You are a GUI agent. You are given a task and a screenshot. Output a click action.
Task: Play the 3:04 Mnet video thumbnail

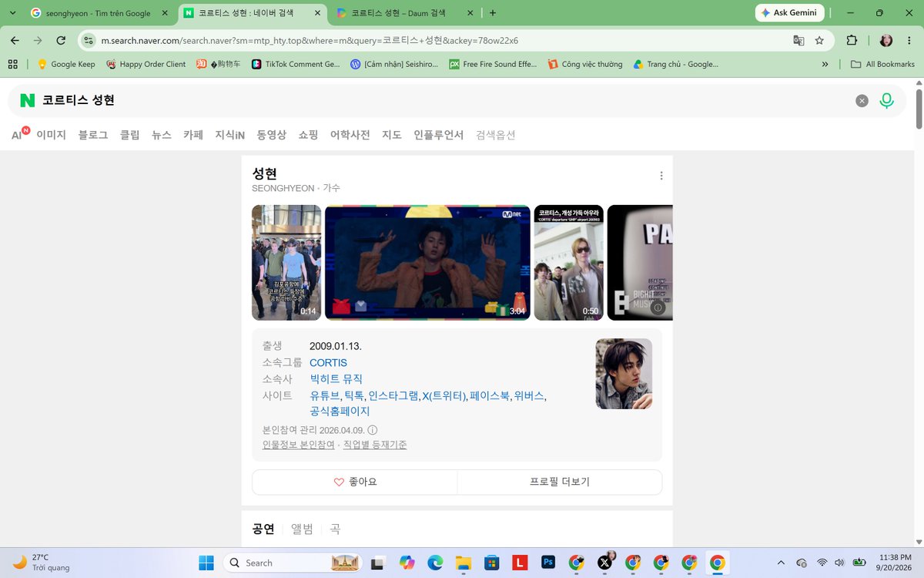(427, 263)
